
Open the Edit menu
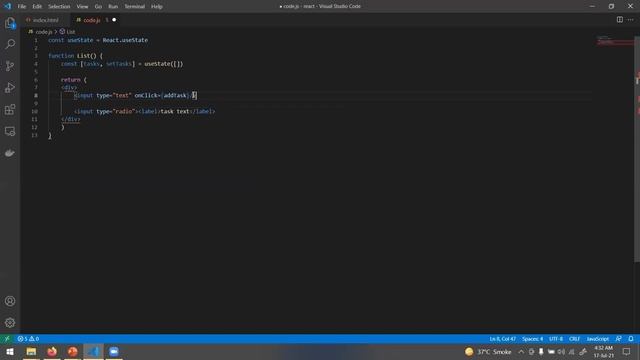[37, 7]
